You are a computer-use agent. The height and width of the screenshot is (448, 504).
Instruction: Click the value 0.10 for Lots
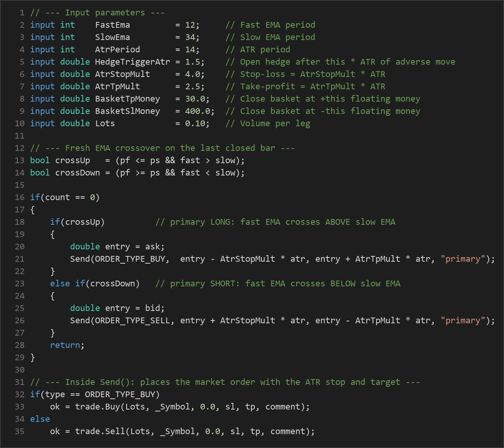coord(195,124)
